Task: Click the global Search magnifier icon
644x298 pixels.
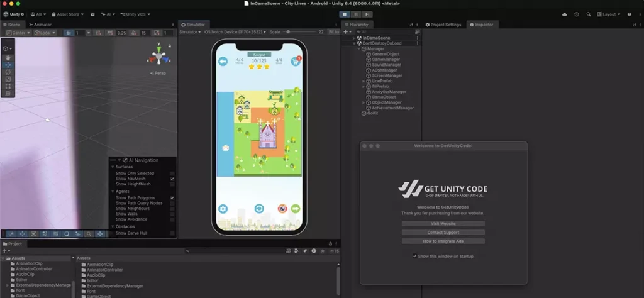Action: (x=589, y=14)
